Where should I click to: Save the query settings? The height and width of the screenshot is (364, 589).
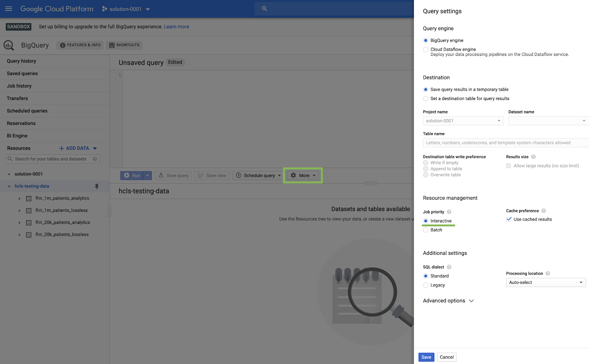426,357
